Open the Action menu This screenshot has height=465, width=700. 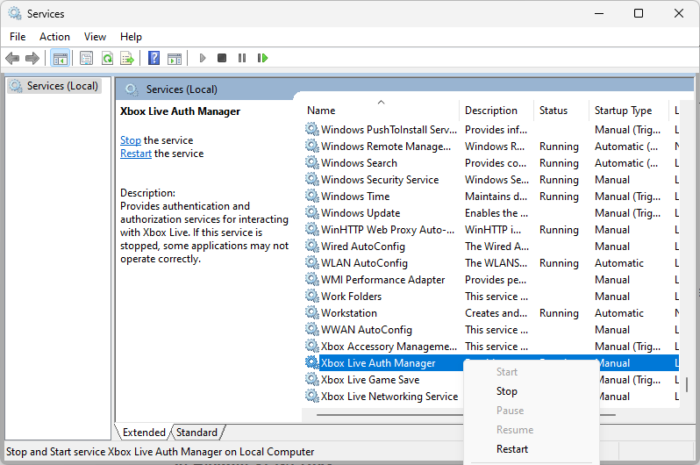(x=54, y=36)
